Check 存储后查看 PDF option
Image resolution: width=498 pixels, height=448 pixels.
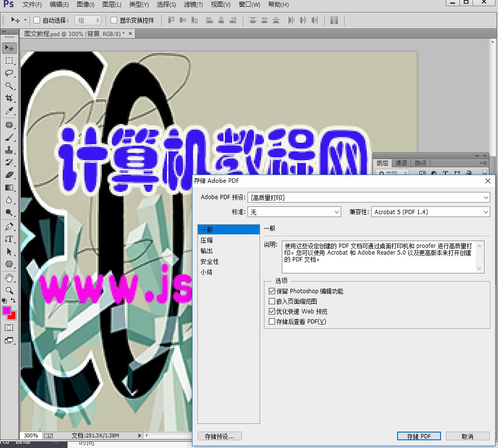tap(272, 321)
